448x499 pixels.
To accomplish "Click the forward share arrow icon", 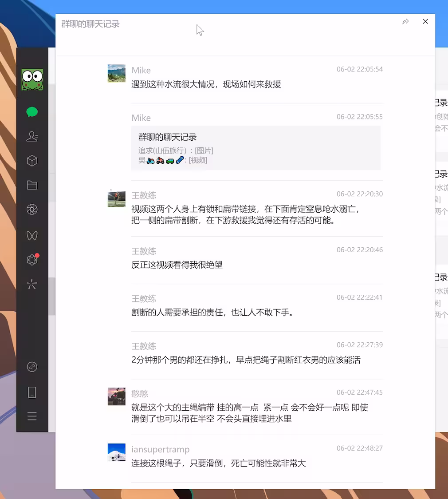I will tap(405, 22).
